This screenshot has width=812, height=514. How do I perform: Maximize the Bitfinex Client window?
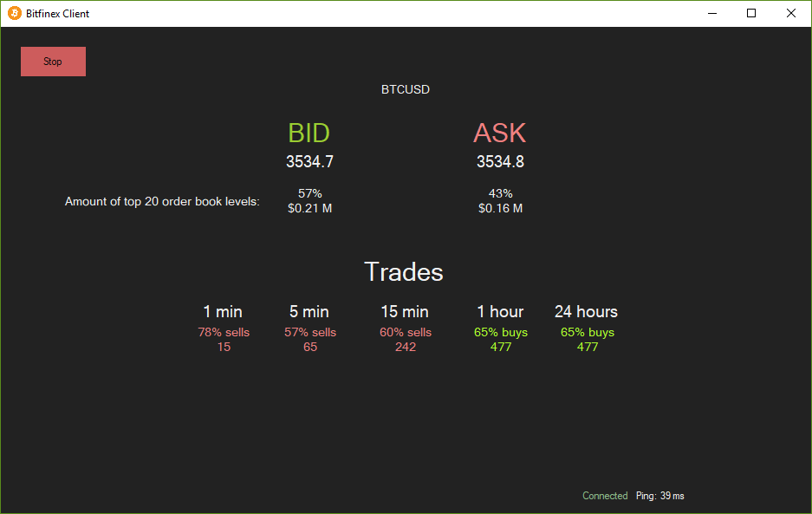tap(751, 14)
